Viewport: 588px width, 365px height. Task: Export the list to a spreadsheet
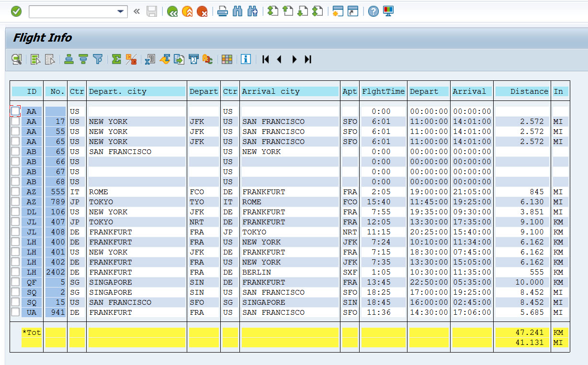(150, 59)
